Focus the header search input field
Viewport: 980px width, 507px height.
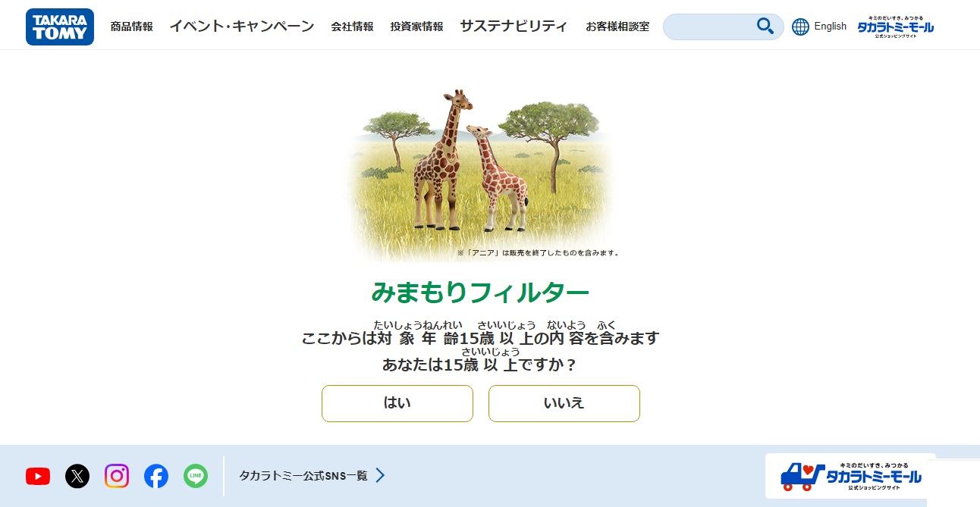709,27
